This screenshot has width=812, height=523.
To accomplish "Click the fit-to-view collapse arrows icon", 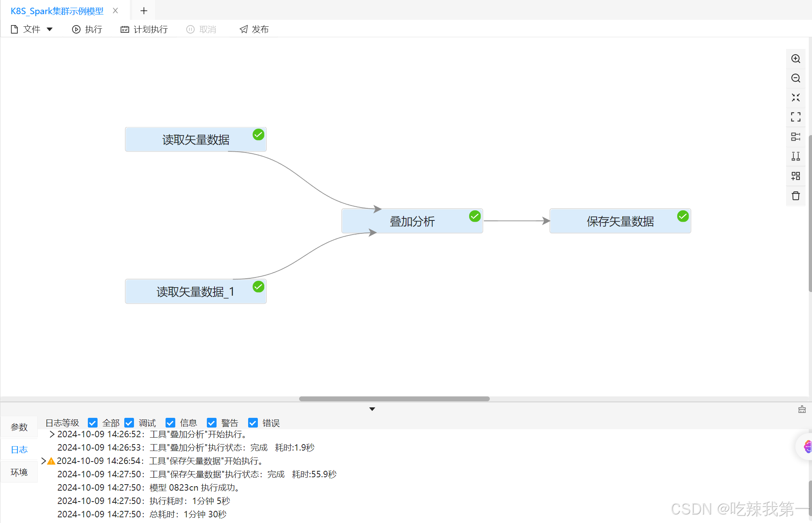I will [795, 97].
